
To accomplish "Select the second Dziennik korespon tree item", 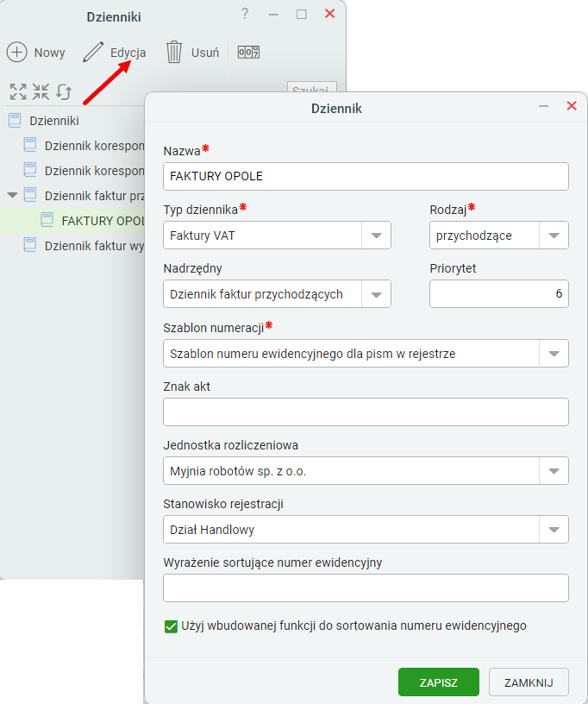I will (x=94, y=171).
